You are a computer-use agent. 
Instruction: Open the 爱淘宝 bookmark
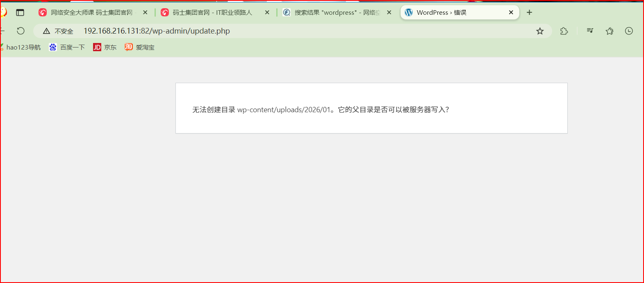[x=140, y=48]
